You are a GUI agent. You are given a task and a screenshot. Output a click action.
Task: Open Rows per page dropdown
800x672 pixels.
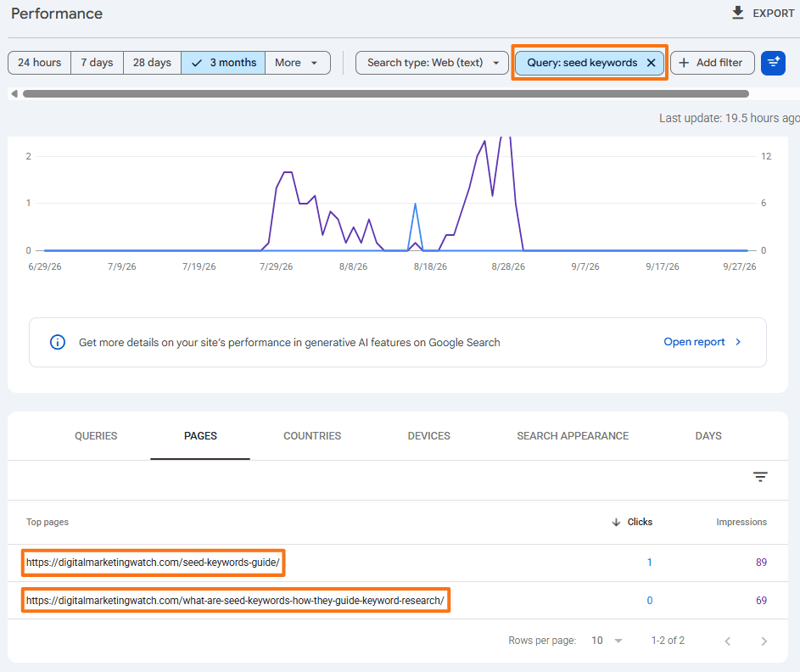point(607,641)
